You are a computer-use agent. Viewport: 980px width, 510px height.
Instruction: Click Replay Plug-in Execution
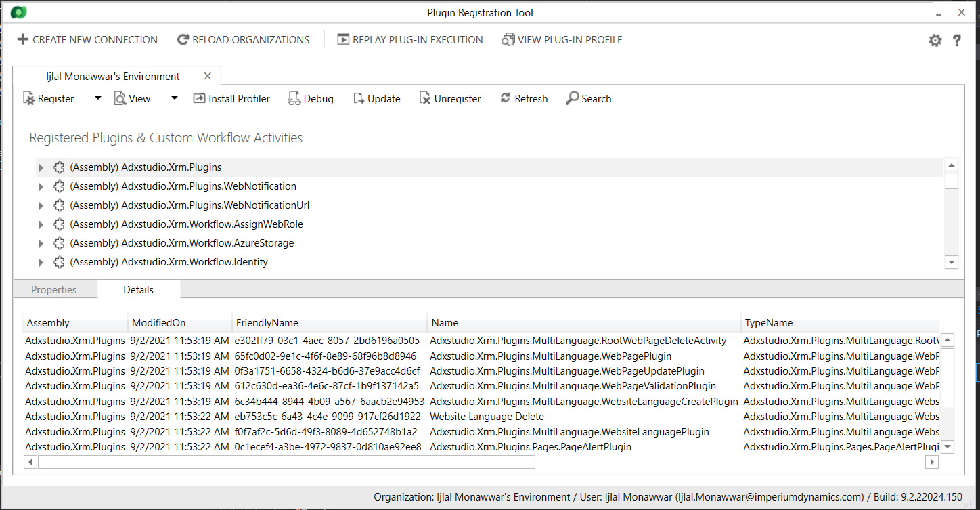coord(410,40)
